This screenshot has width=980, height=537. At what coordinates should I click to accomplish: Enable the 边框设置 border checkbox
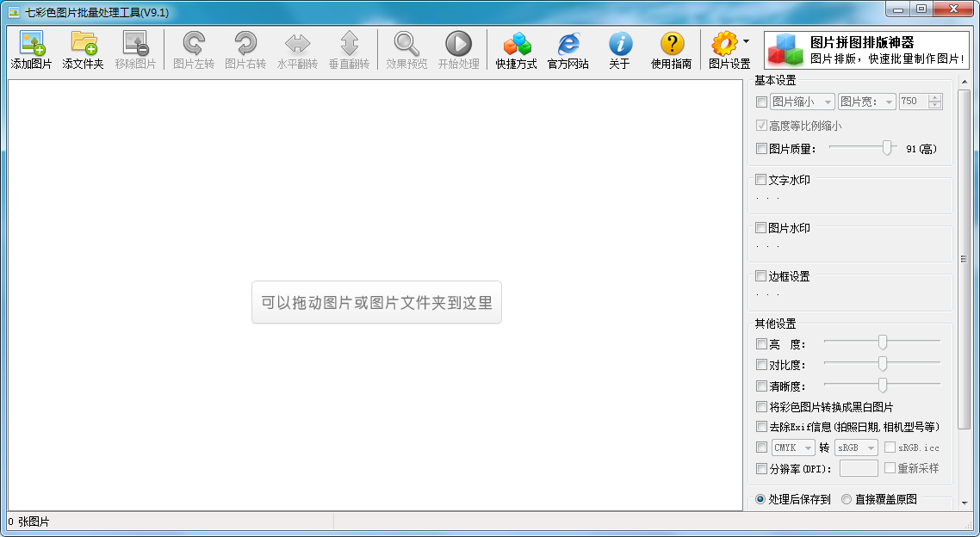tap(761, 276)
